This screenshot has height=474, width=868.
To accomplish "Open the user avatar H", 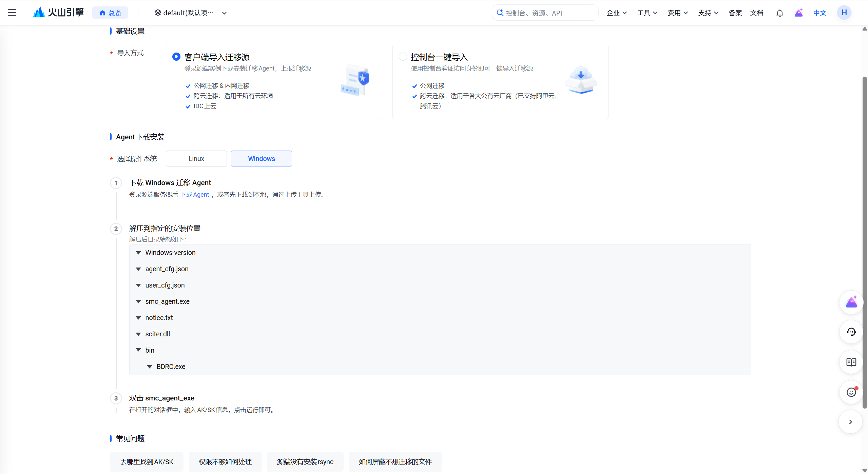I will [844, 13].
